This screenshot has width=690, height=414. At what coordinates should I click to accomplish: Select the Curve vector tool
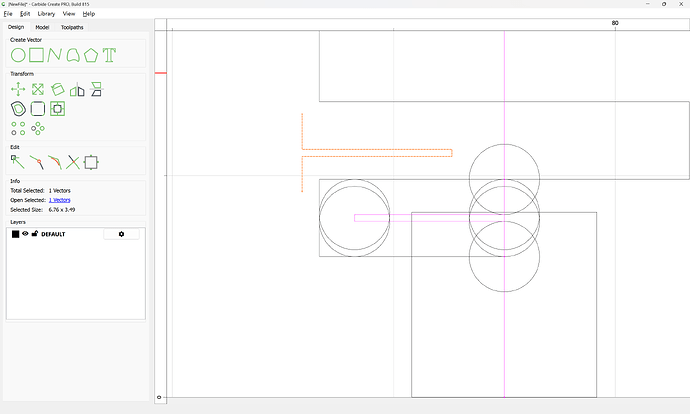coord(73,55)
